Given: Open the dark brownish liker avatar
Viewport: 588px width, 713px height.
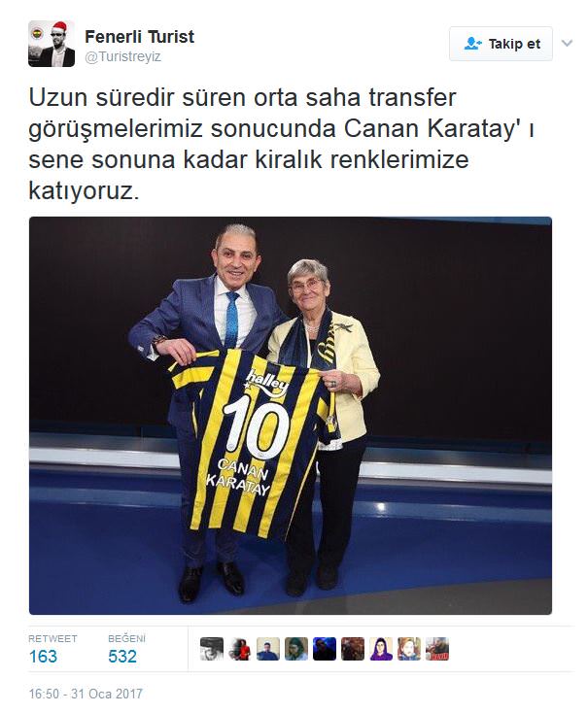Looking at the screenshot, I should click(x=353, y=649).
